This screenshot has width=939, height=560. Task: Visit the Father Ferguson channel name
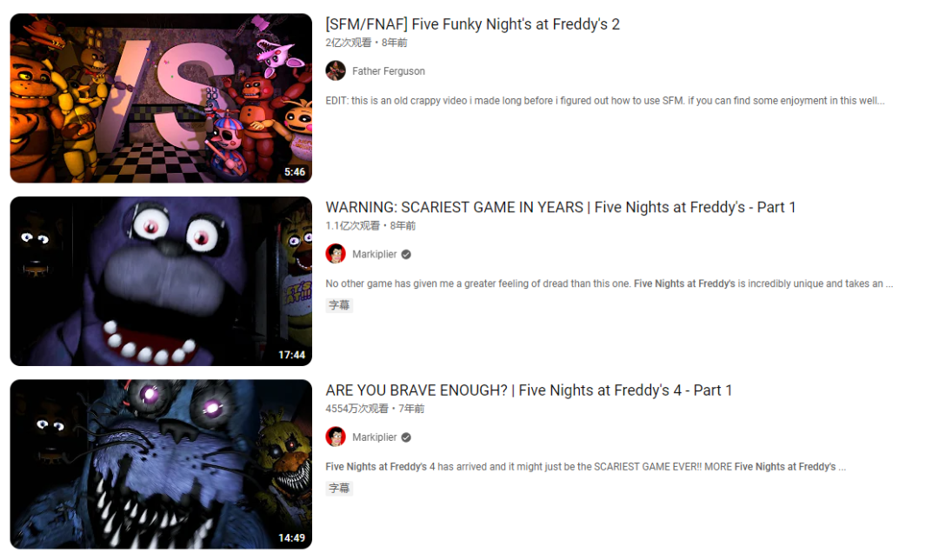(x=389, y=71)
